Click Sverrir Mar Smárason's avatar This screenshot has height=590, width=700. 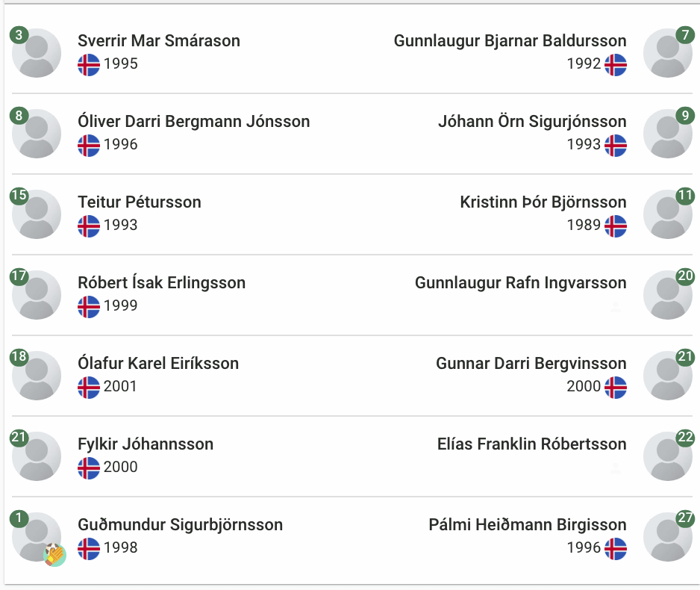tap(37, 53)
